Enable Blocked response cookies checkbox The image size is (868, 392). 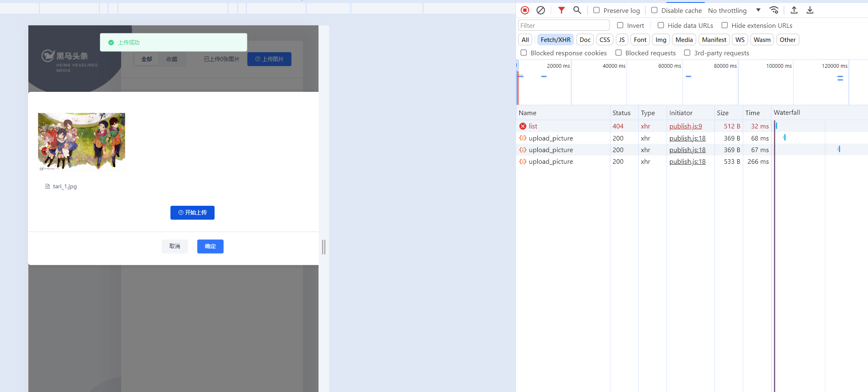tap(523, 53)
